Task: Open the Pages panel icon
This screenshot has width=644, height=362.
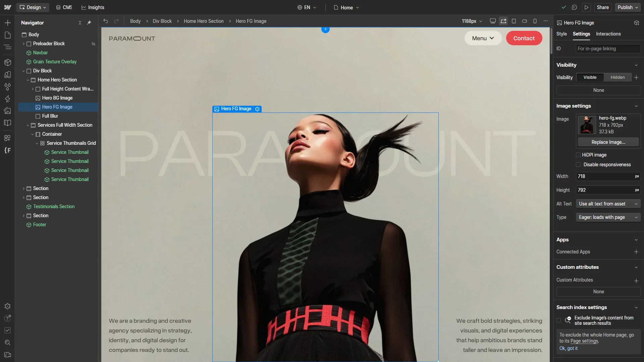Action: click(7, 35)
